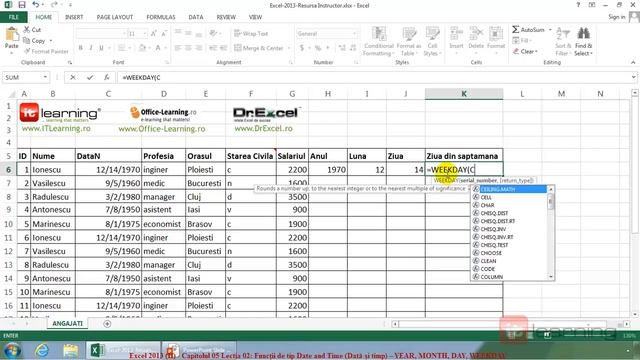This screenshot has width=640, height=360.
Task: Click the Undo arrow icon
Action: 36,5
